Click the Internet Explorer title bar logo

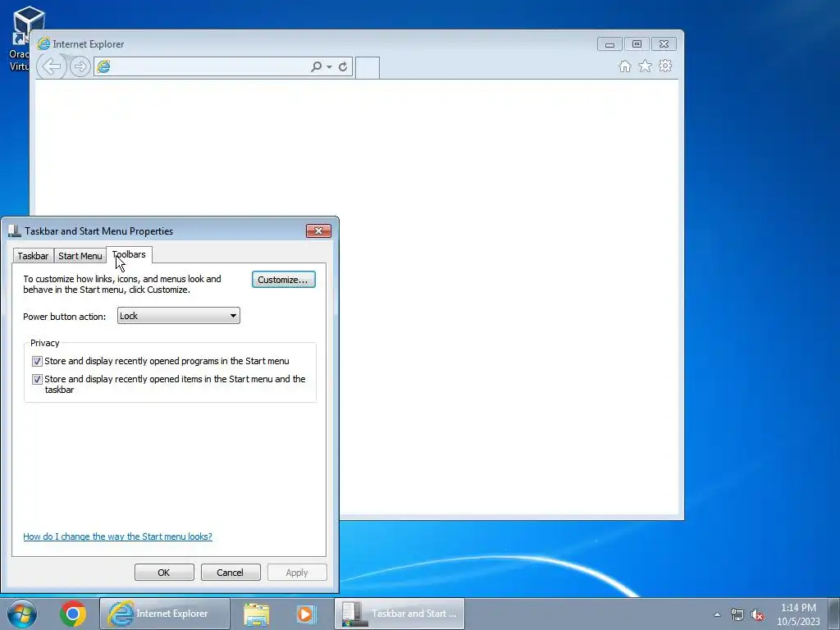click(43, 44)
